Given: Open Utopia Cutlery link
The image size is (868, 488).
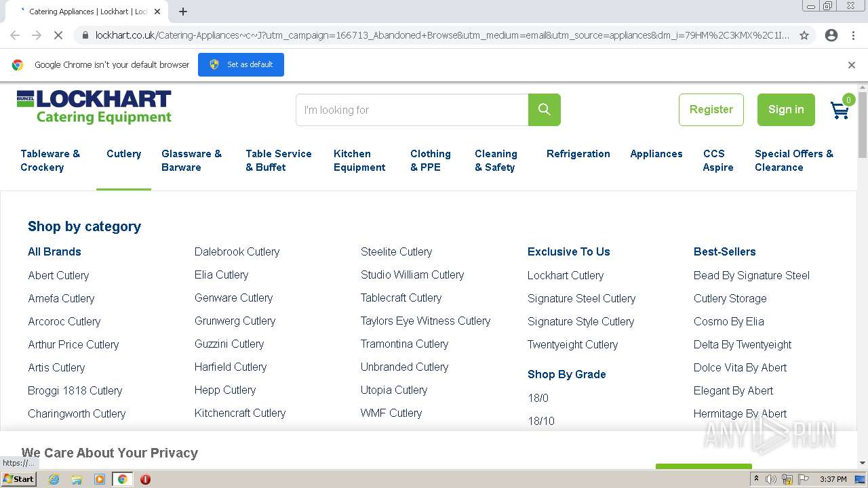Looking at the screenshot, I should click(x=394, y=390).
